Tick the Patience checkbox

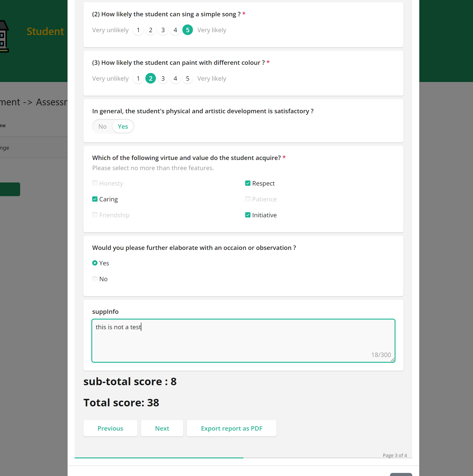pos(248,199)
